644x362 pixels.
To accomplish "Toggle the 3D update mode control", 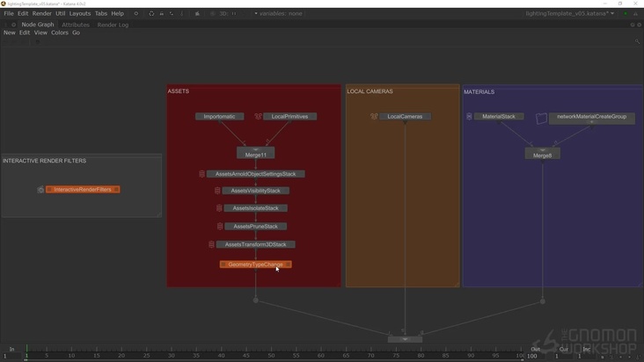I will (223, 13).
